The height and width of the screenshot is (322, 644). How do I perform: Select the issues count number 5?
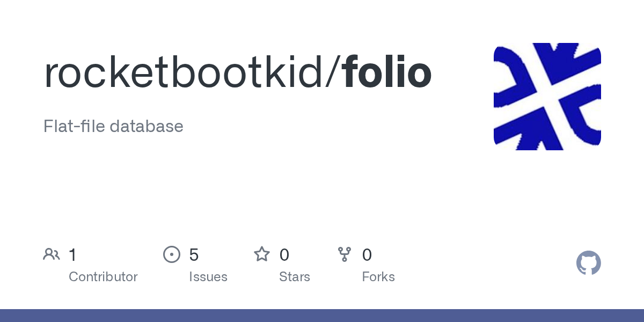coord(194,255)
